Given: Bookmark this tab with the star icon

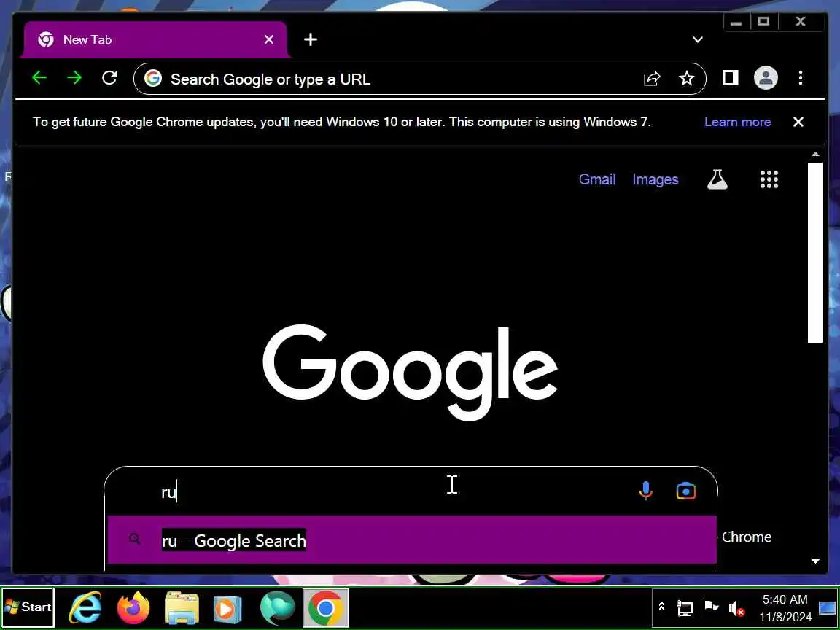Looking at the screenshot, I should tap(686, 79).
